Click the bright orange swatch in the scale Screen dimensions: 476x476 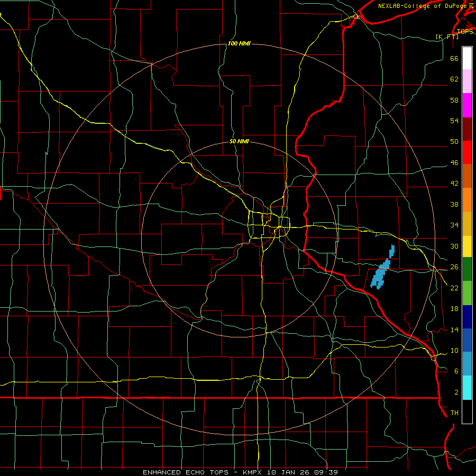(467, 200)
